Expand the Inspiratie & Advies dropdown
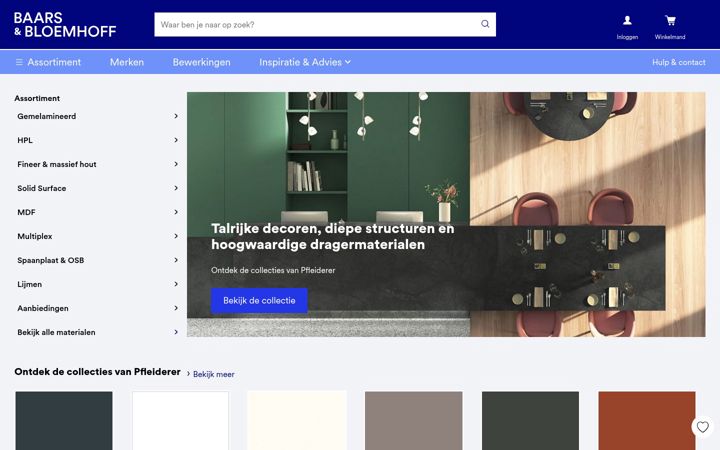The height and width of the screenshot is (450, 720). tap(305, 62)
